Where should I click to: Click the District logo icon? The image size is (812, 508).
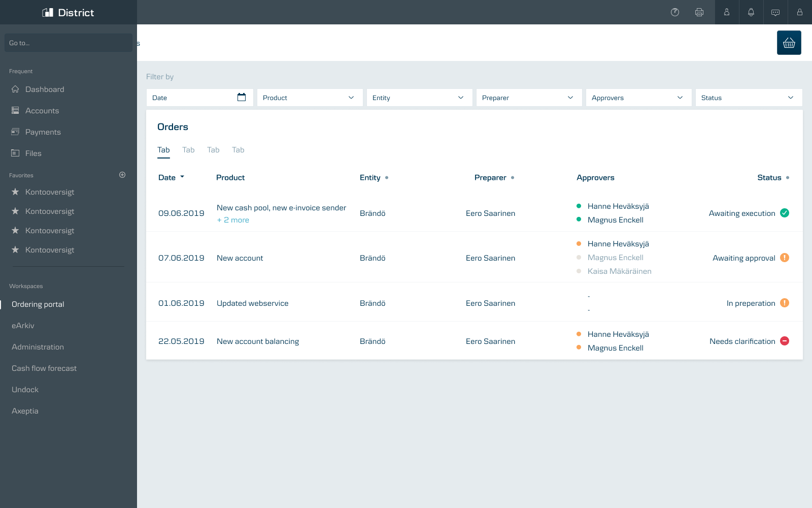[x=48, y=13]
